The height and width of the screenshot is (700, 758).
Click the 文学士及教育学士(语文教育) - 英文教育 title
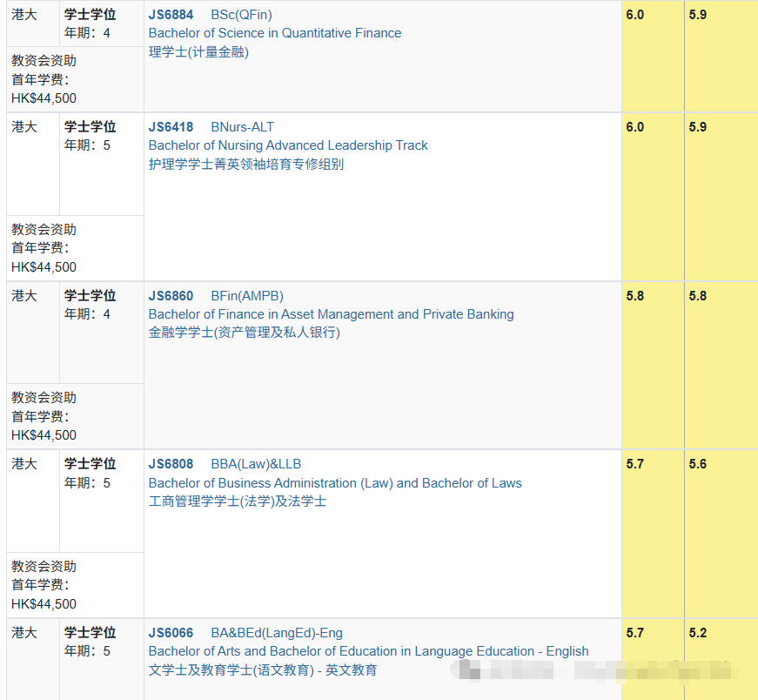coord(263,670)
